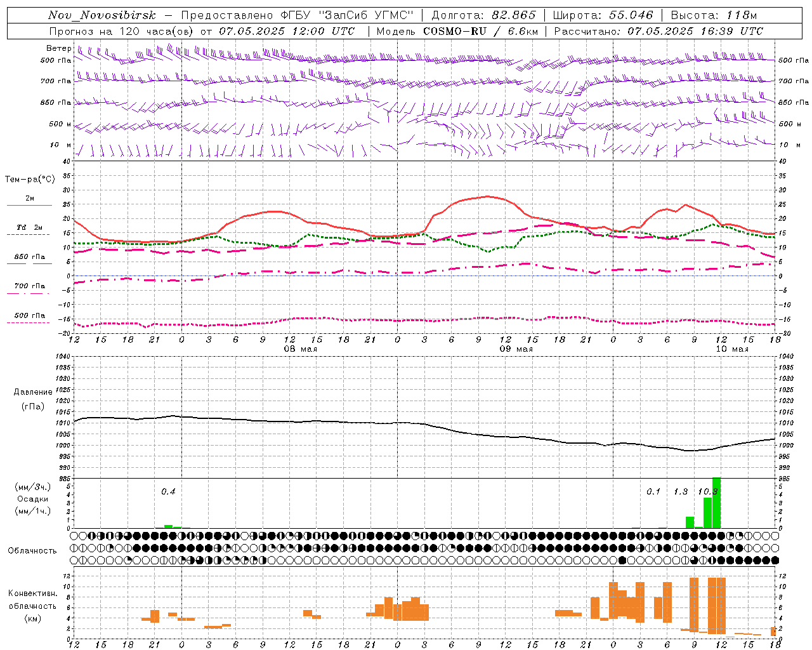The width and height of the screenshot is (812, 650).
Task: Click the 'Td 2м' dew point legend label
Action: click(30, 227)
